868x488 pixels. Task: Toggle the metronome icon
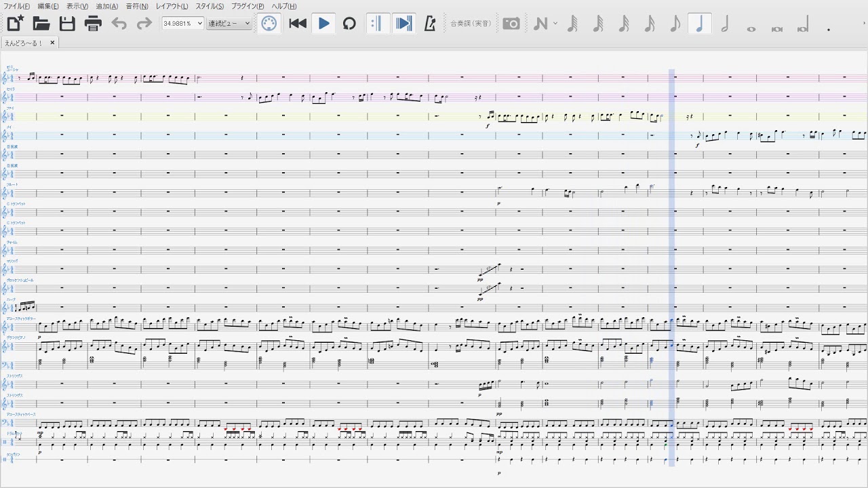(429, 24)
